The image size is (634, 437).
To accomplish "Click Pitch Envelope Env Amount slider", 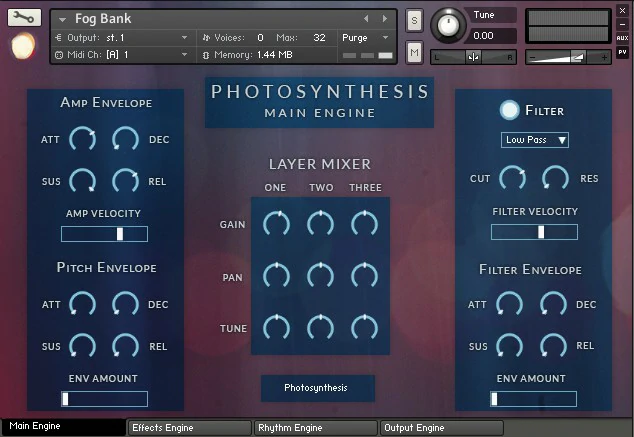I will pyautogui.click(x=104, y=399).
